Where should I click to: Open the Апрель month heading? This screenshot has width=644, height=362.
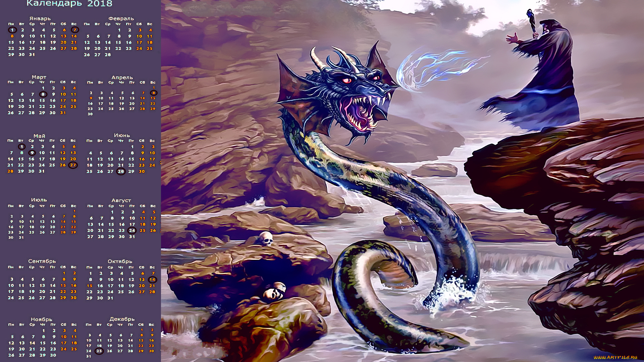pos(122,77)
